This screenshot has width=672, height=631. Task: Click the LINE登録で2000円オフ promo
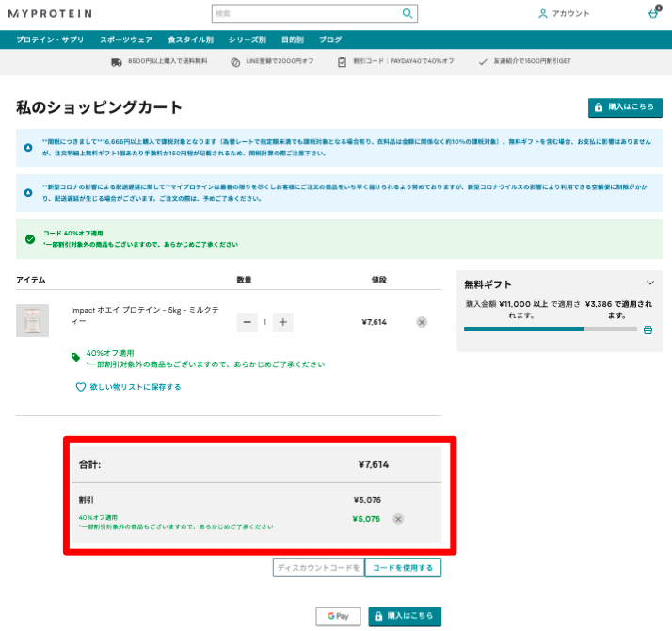click(x=280, y=61)
